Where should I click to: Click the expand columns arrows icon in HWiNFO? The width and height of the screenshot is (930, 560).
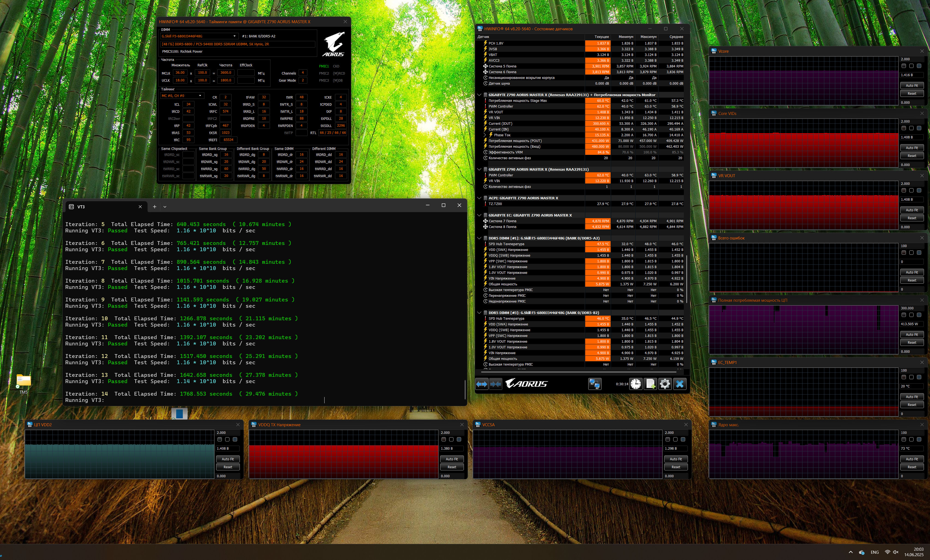(482, 384)
